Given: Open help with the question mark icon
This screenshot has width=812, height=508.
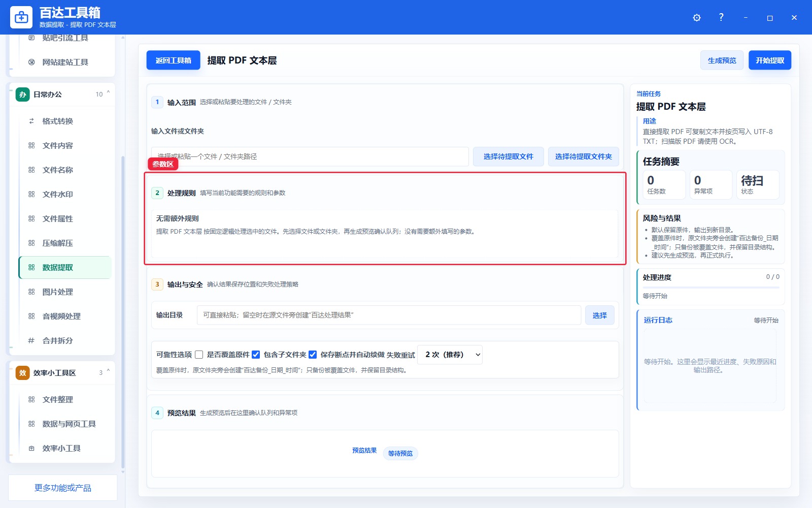Looking at the screenshot, I should [x=721, y=17].
